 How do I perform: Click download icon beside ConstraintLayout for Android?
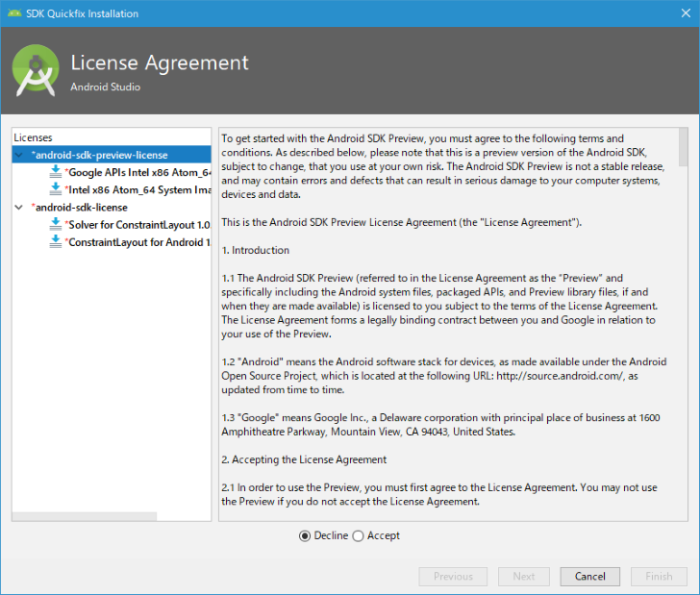pyautogui.click(x=56, y=241)
